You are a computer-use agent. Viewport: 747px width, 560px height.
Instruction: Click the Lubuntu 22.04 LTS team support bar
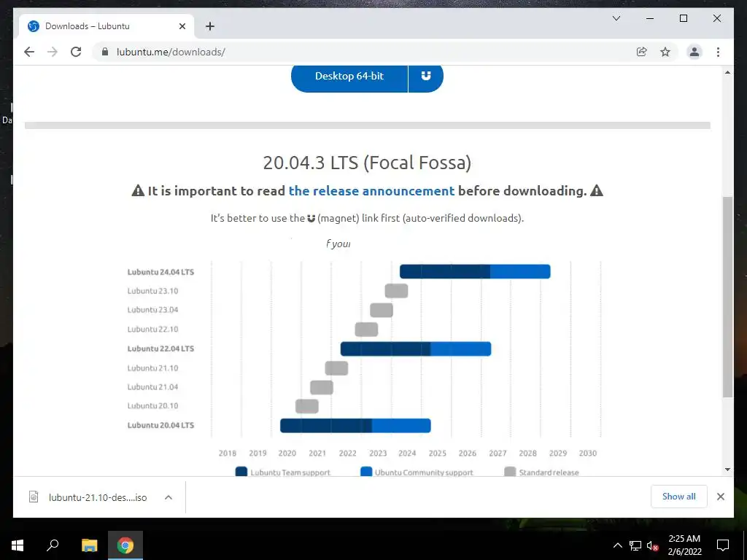pos(385,349)
